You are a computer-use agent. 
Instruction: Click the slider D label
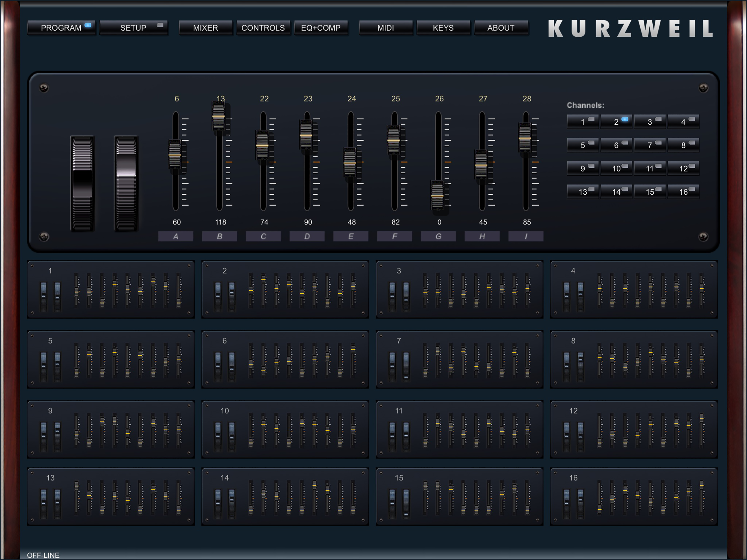coord(307,236)
